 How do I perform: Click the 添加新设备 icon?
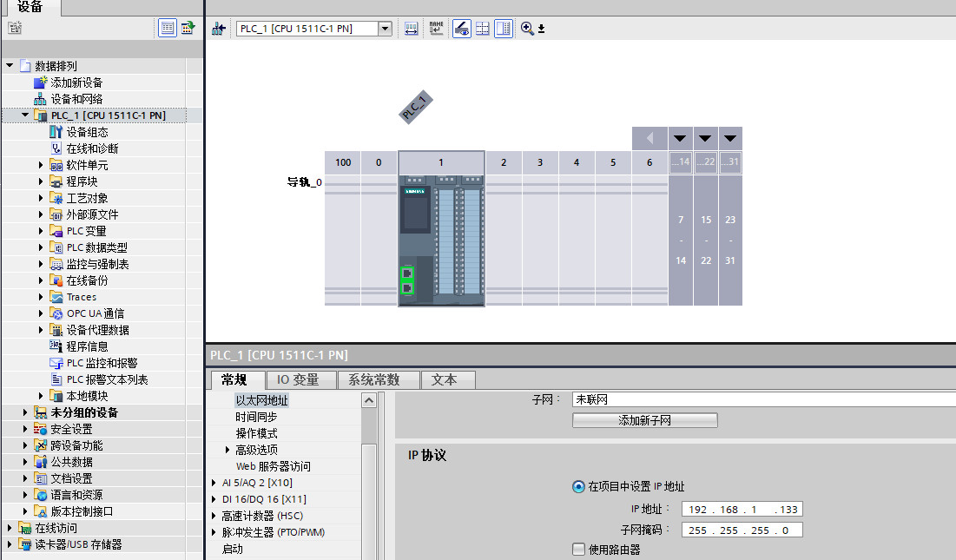coord(40,82)
